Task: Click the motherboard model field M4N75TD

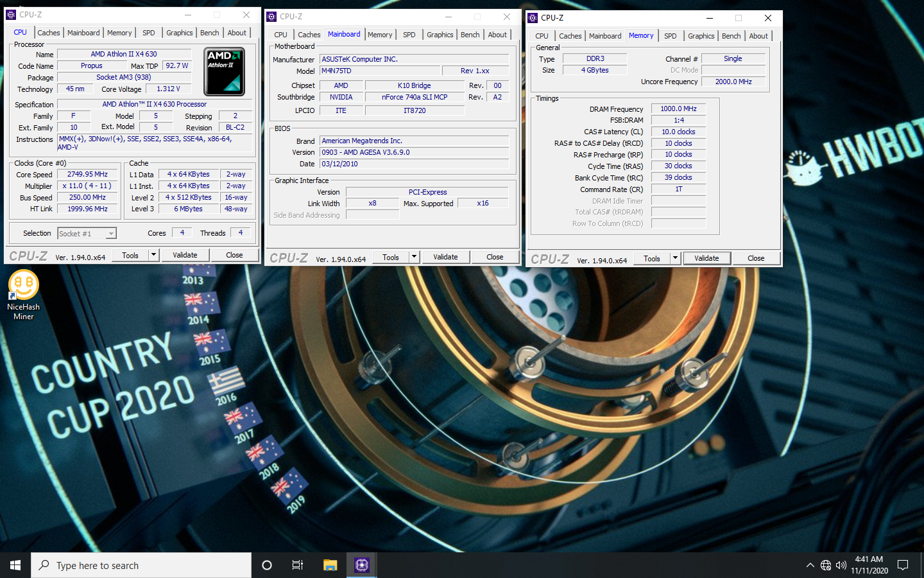Action: click(x=380, y=71)
